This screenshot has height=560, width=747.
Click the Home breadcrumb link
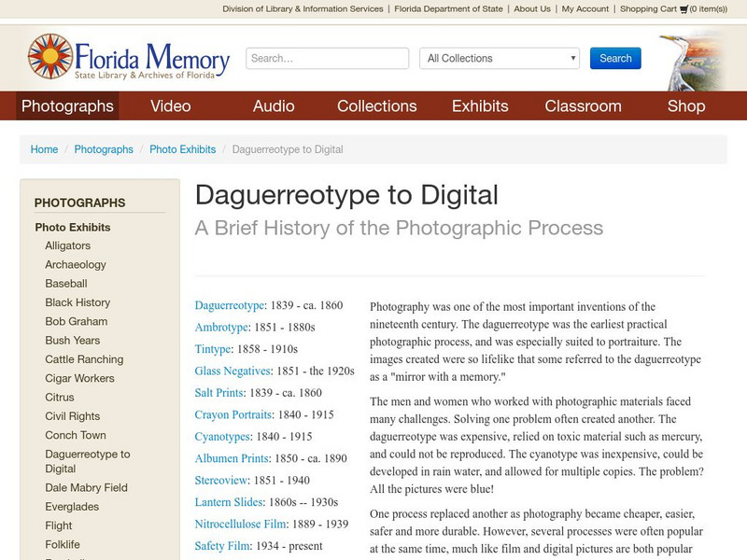coord(44,149)
